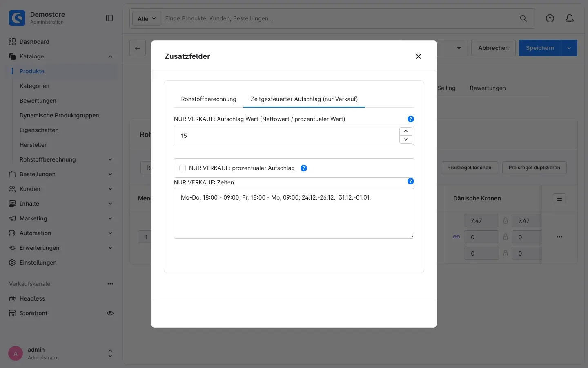Click the Abbrechen button
This screenshot has width=588, height=368.
click(x=493, y=48)
